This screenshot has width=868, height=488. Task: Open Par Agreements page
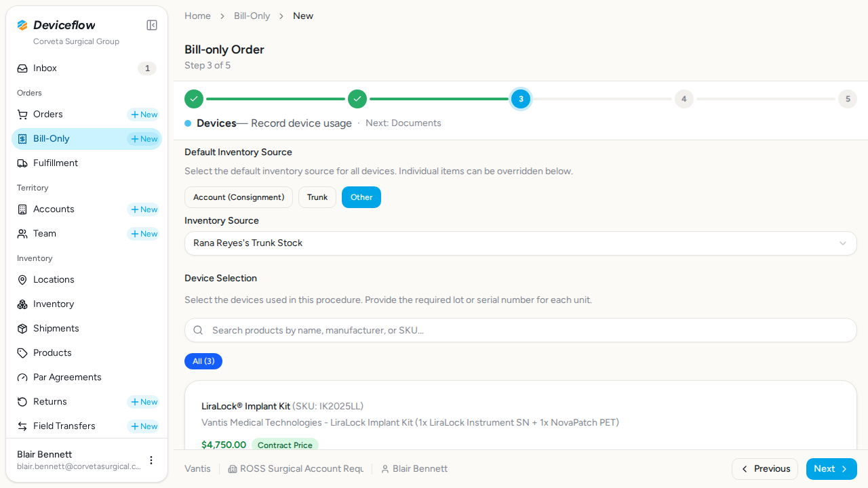coord(87,378)
